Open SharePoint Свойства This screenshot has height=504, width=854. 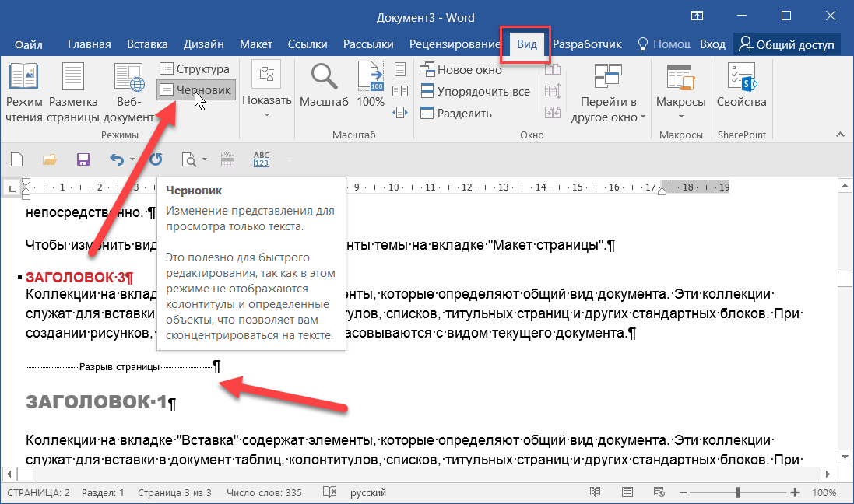point(742,85)
